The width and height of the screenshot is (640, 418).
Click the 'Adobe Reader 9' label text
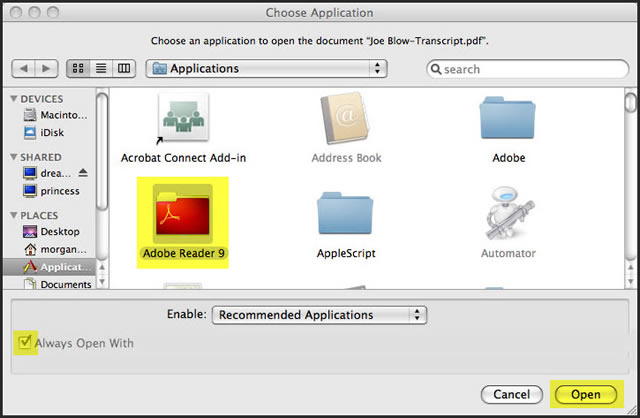[x=183, y=253]
